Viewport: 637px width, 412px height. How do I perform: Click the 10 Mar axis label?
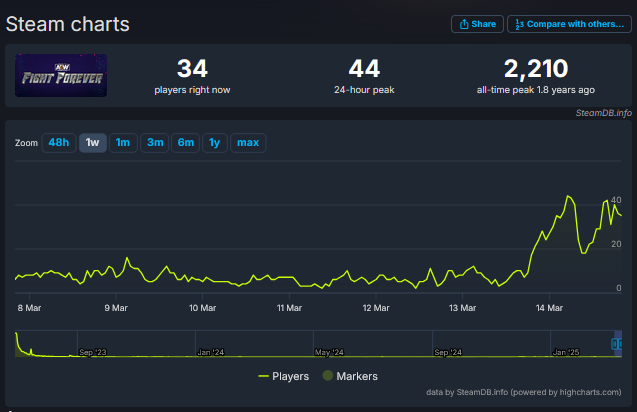[x=202, y=308]
